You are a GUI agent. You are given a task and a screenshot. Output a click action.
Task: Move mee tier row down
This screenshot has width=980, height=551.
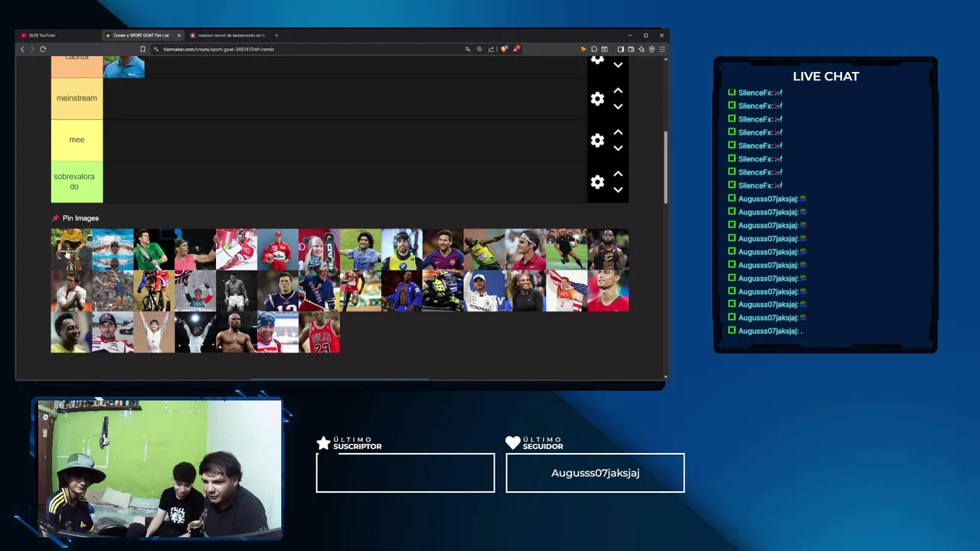(x=618, y=148)
